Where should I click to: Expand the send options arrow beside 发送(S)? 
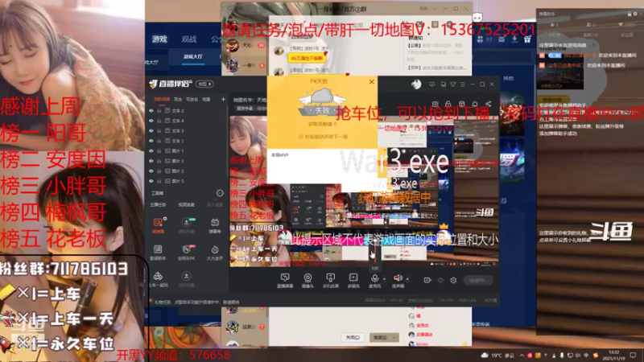[394, 337]
